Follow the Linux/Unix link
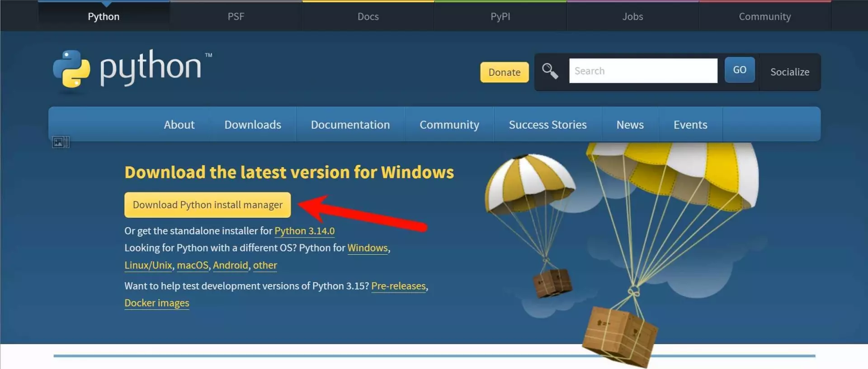 148,265
